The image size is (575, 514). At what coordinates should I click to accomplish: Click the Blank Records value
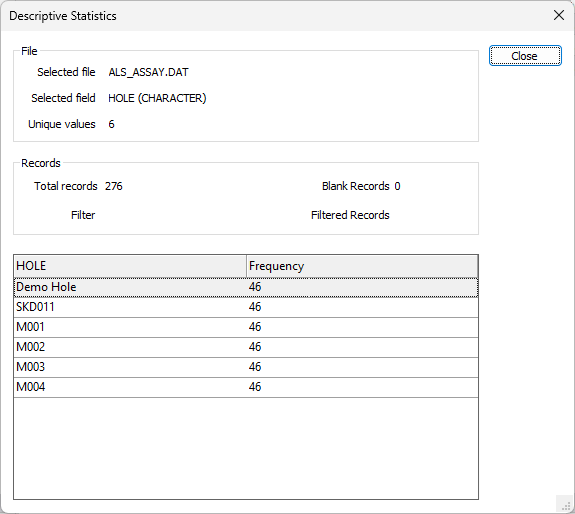coord(398,186)
